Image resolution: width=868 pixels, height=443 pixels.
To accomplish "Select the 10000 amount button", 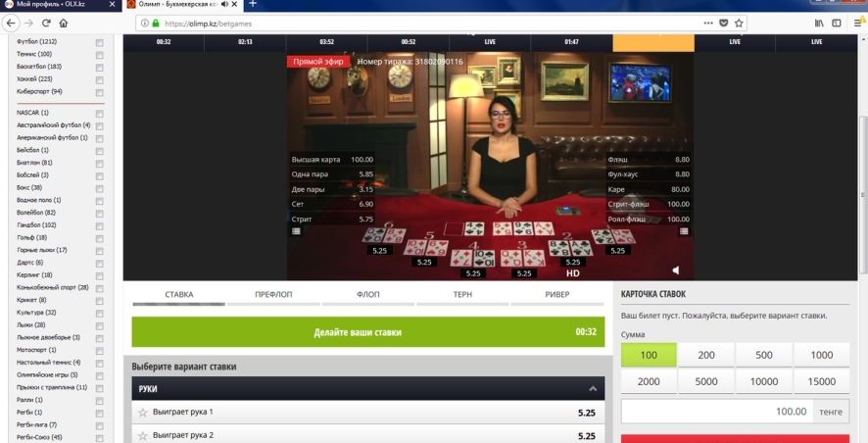I will [764, 381].
